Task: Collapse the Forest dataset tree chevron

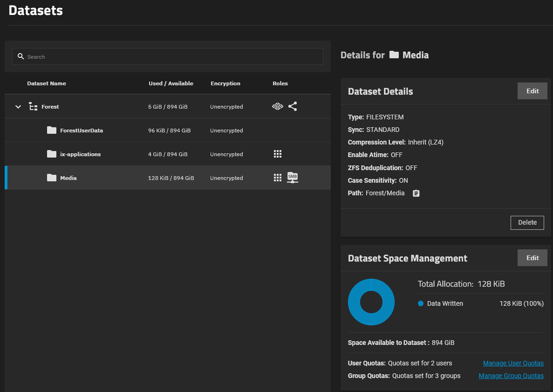Action: pyautogui.click(x=18, y=107)
